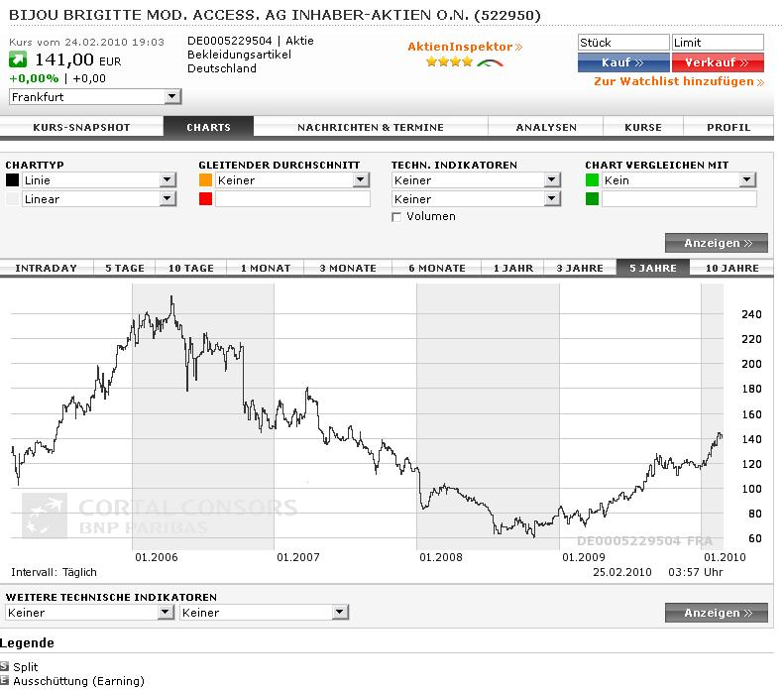Image resolution: width=784 pixels, height=691 pixels.
Task: Select the 10 Tage range
Action: (191, 268)
